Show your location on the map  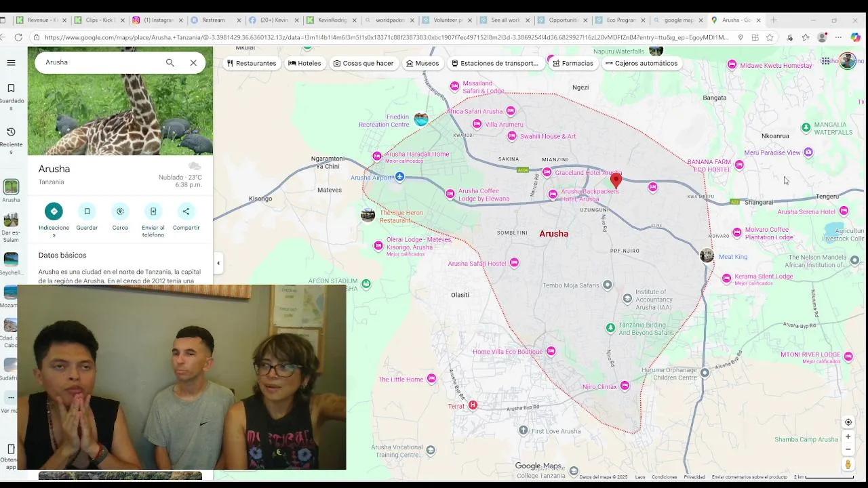[848, 422]
